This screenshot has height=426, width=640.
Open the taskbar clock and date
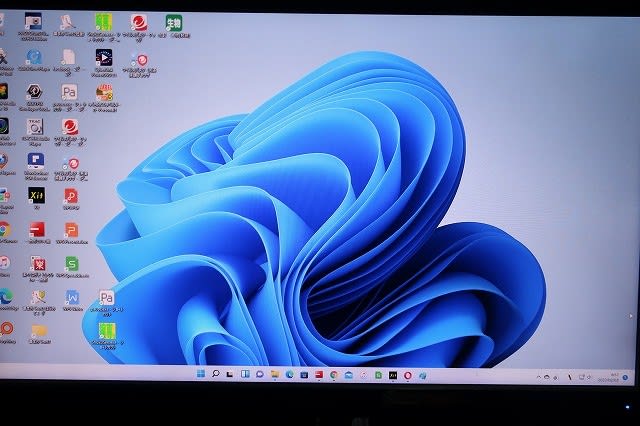point(609,375)
